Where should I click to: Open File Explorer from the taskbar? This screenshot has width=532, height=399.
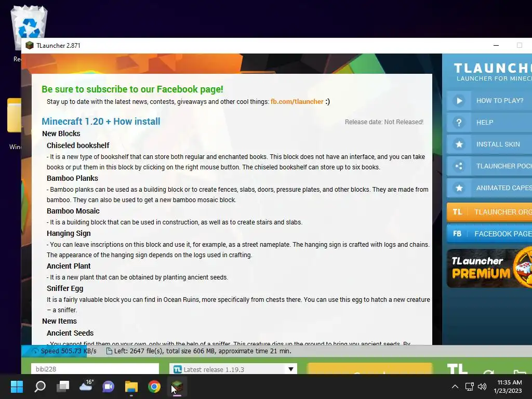point(131,387)
